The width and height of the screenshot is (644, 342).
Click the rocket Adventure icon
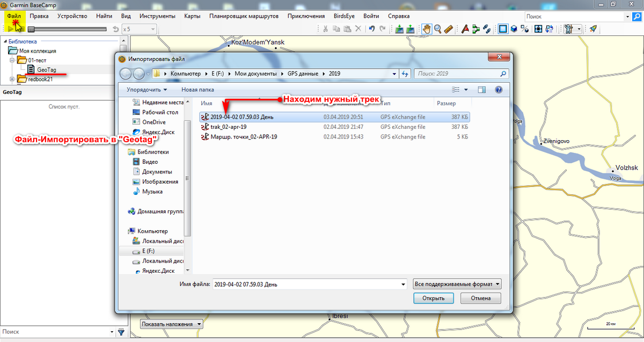pos(593,29)
